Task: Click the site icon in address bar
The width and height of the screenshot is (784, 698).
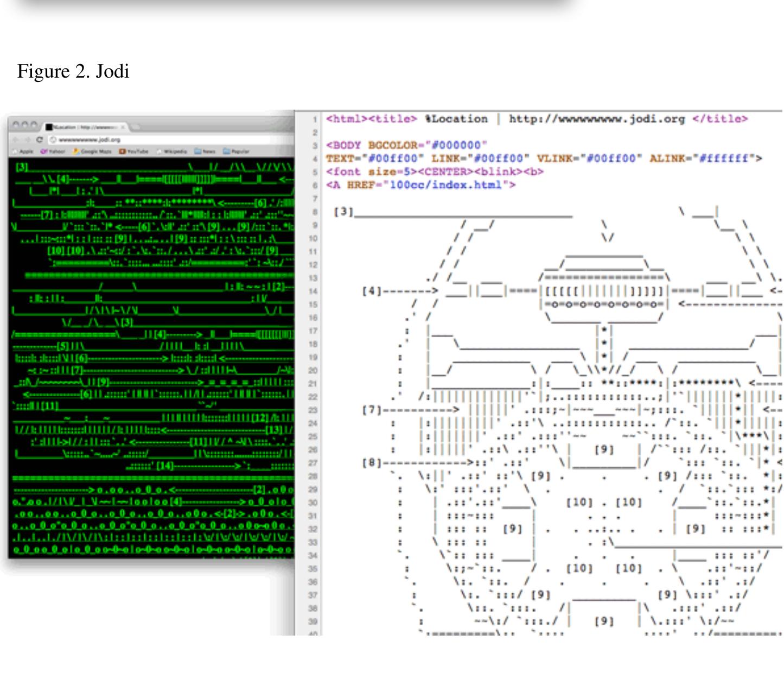Action: (x=53, y=140)
